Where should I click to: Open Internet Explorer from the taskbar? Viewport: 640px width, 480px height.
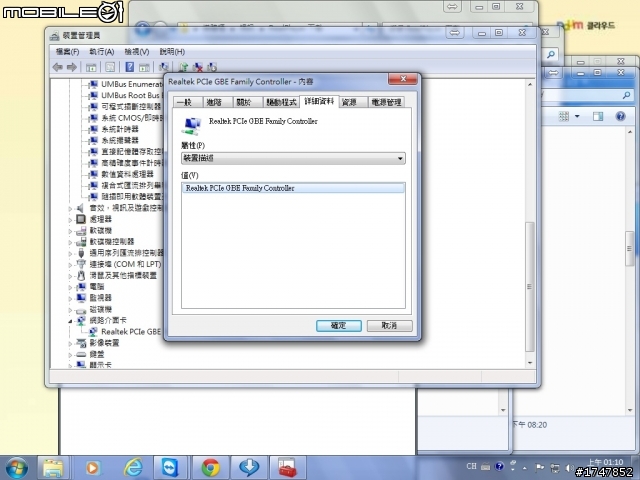point(133,468)
